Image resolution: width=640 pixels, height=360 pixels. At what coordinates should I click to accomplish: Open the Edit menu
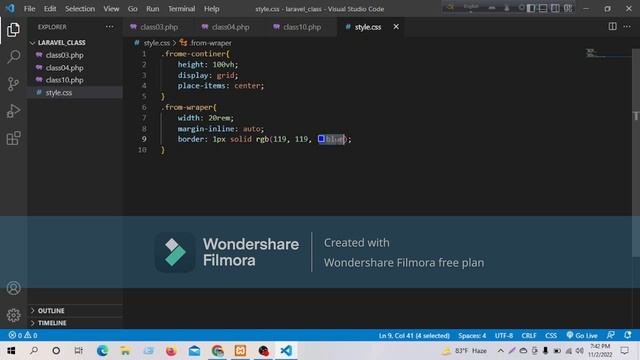pyautogui.click(x=50, y=9)
